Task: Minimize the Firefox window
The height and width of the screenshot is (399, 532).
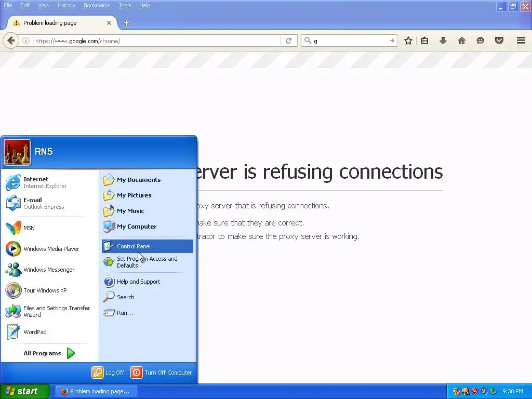Action: coord(501,7)
